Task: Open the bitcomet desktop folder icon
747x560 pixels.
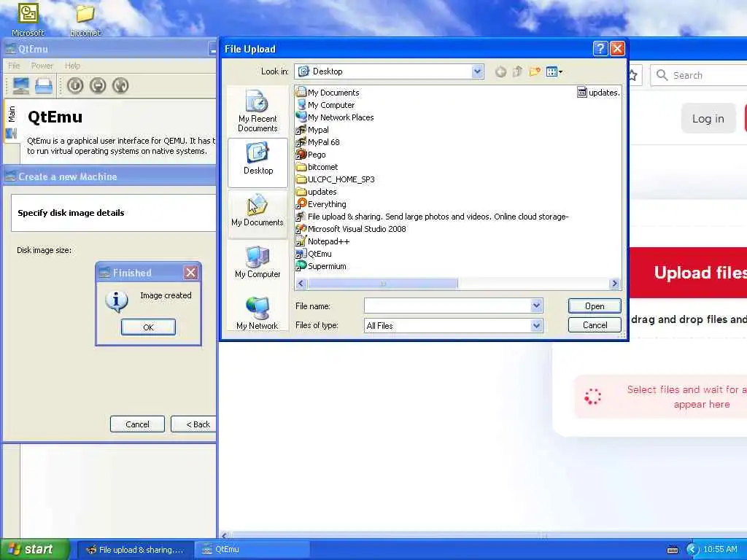Action: click(85, 20)
